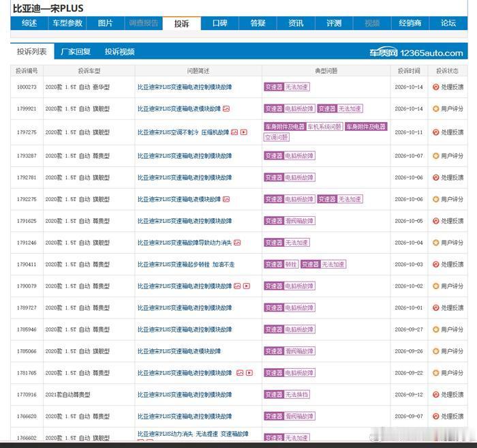Select the active 投诉 tab
The image size is (477, 448).
[x=182, y=23]
